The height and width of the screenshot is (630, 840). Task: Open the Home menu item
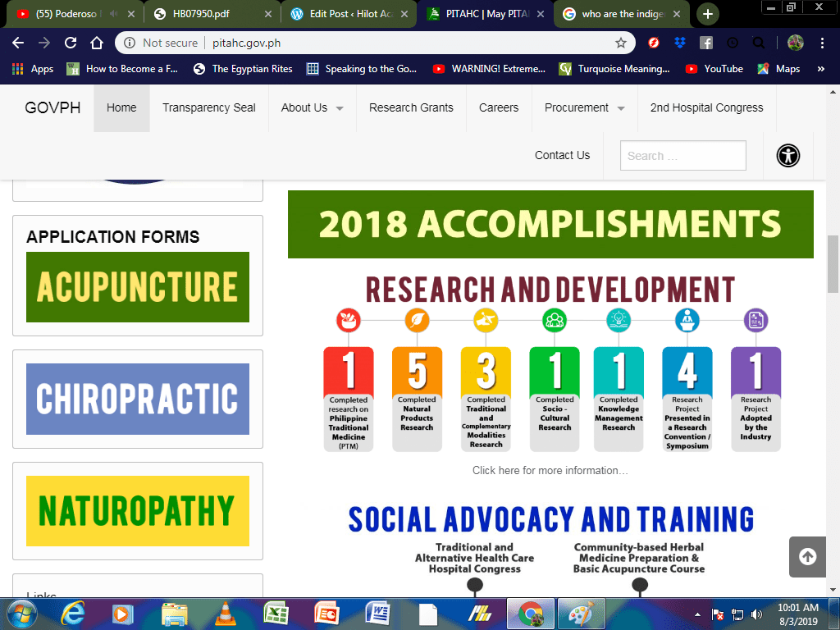pyautogui.click(x=121, y=107)
